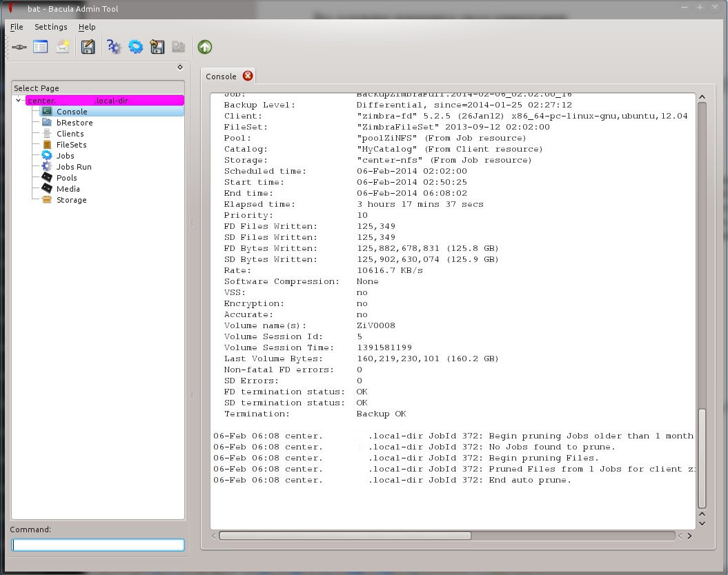
Task: Click the 'Software Compression:' label
Action: pyautogui.click(x=282, y=281)
